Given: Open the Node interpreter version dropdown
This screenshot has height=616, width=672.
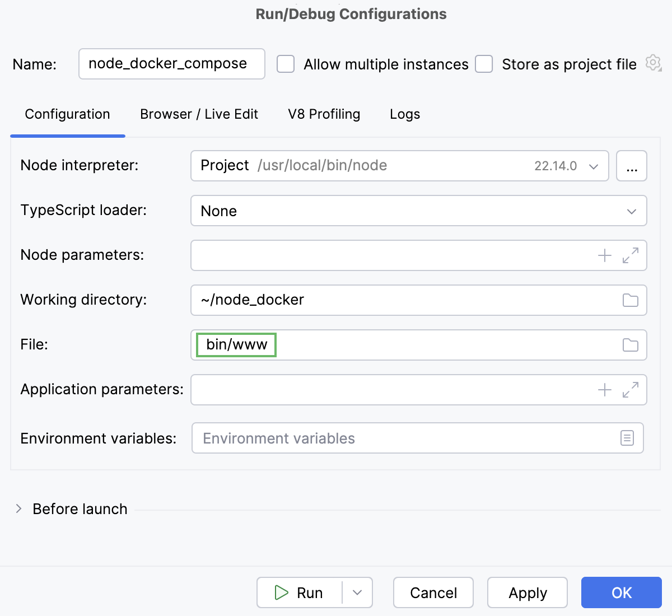Looking at the screenshot, I should pyautogui.click(x=592, y=166).
